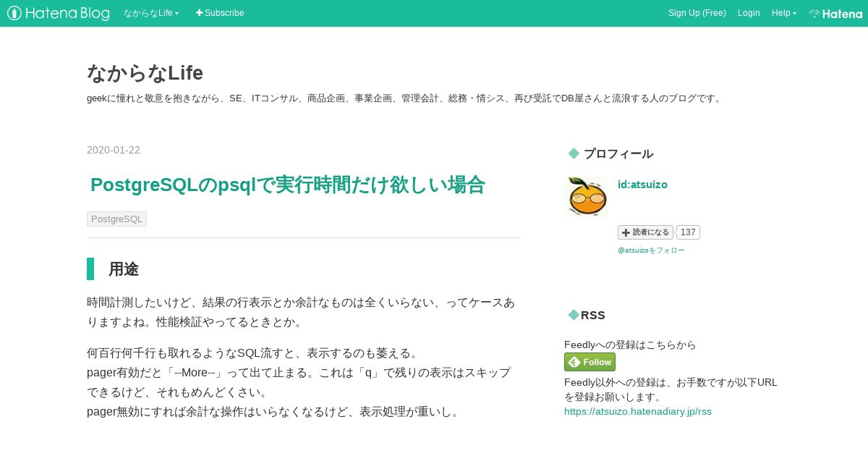Select the 用途 section heading

[124, 269]
